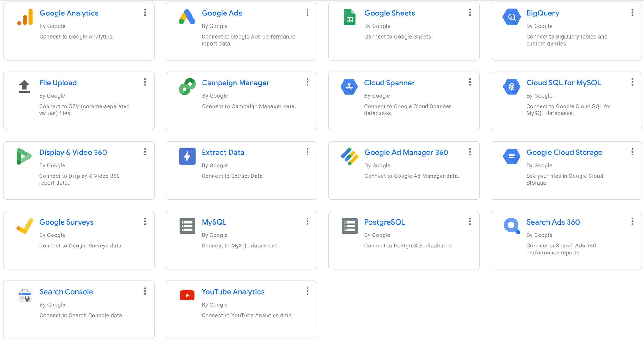Show the three-dot menu on Extract Data
Screen dimensions: 644x341
click(x=308, y=152)
